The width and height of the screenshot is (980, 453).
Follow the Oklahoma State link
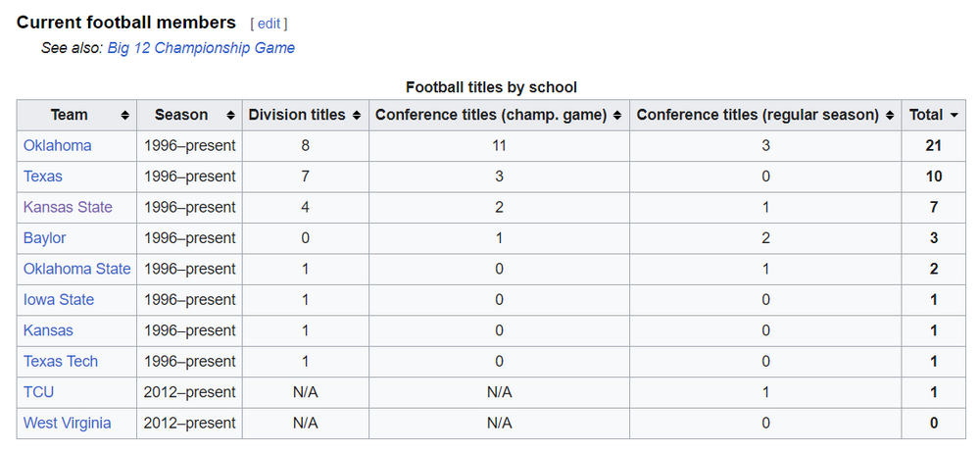pyautogui.click(x=76, y=269)
